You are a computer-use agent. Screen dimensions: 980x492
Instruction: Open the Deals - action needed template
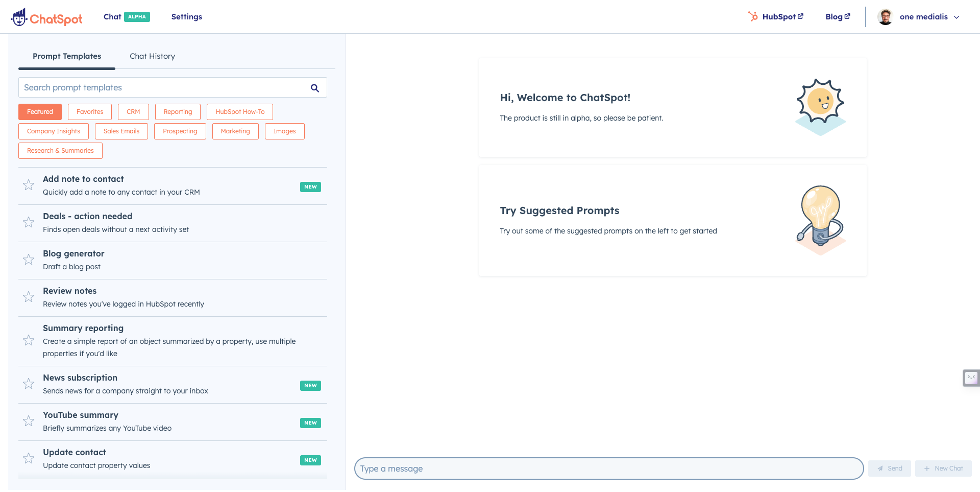[x=173, y=223]
